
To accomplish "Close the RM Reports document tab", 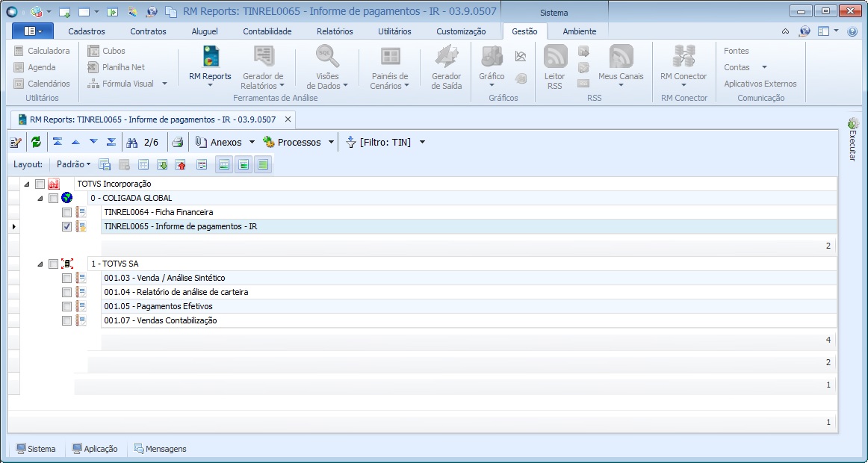I will (288, 119).
